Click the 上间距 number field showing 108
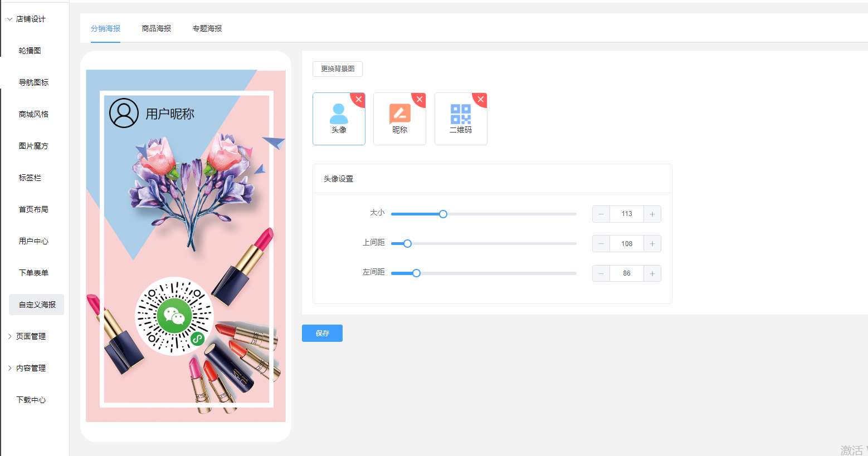Screen dimensions: 868x456 click(x=627, y=243)
